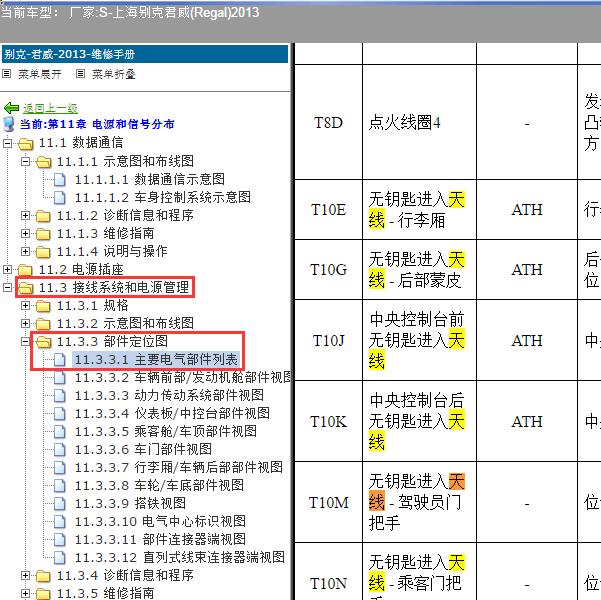Click folder icon of 11.1.2 诊断信息和程序
The image size is (601, 600).
pyautogui.click(x=43, y=216)
